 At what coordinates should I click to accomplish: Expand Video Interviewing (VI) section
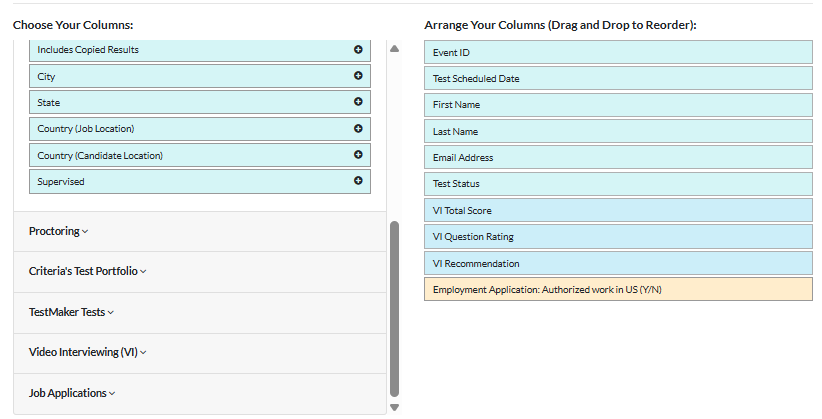[x=88, y=352]
